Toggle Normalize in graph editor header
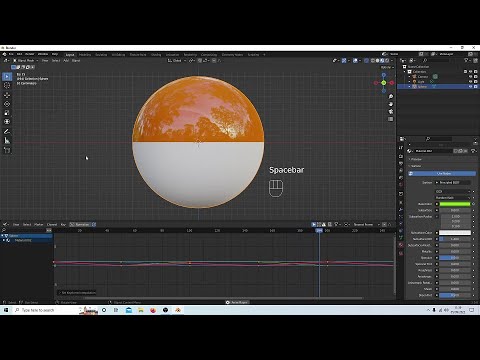Screen dimensions: 480x360 (82, 224)
